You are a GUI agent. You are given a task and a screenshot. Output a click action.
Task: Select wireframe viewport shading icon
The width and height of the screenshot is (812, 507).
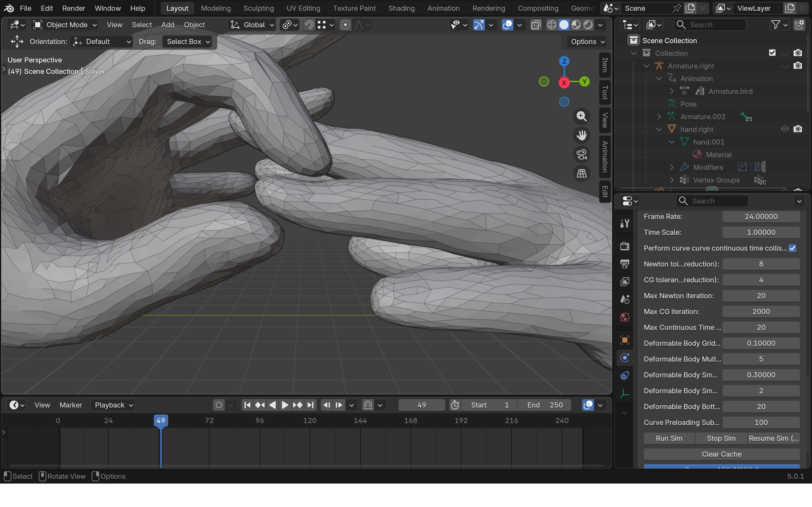tap(552, 25)
